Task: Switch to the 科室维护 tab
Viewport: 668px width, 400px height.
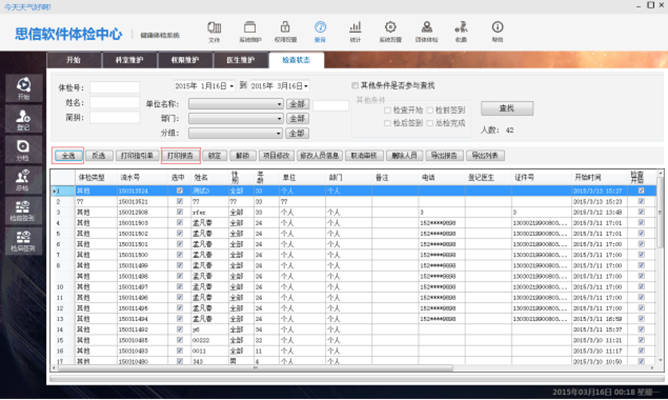Action: click(x=130, y=60)
